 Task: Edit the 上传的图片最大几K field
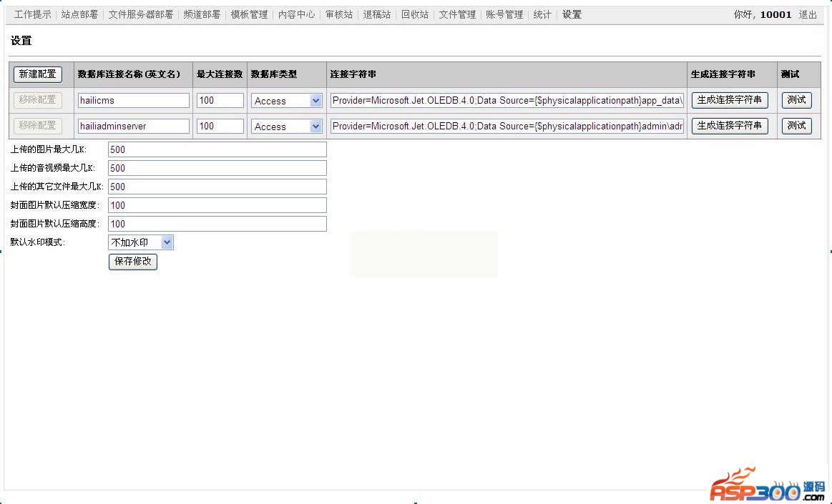(217, 149)
